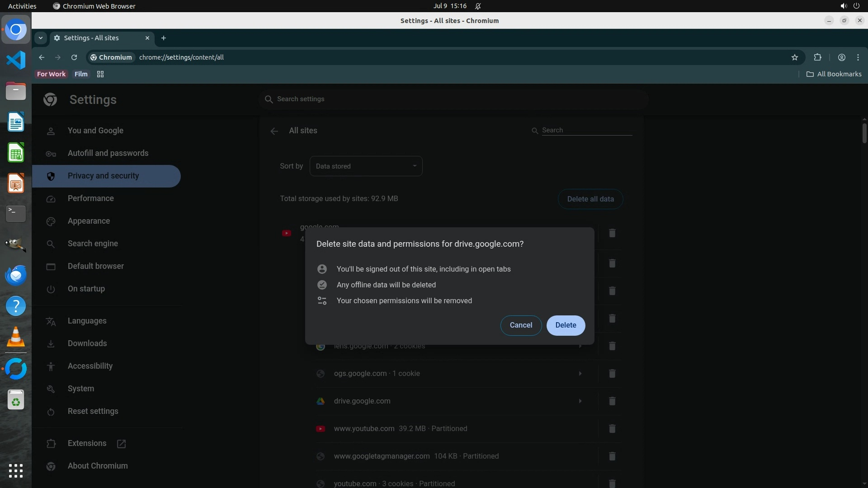Open Chromium three-dot menu

coord(858,57)
